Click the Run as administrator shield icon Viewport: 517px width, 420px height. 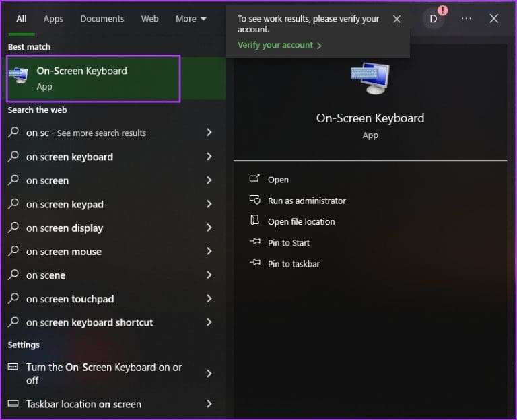254,200
